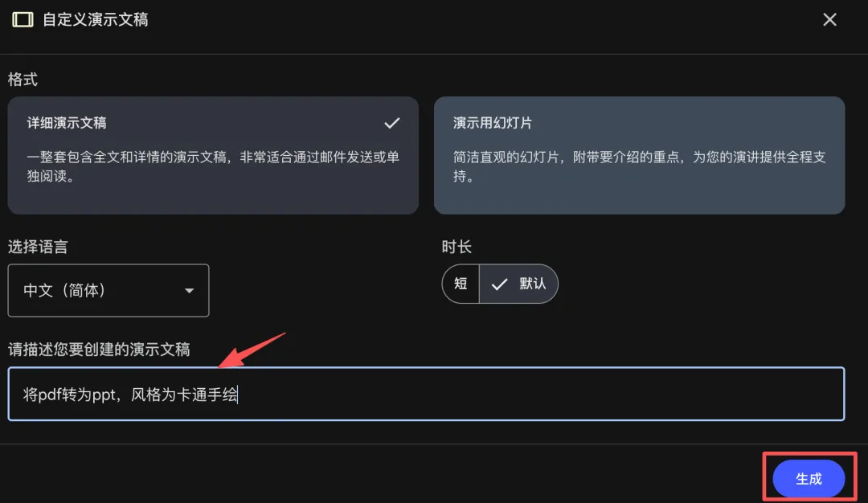The image size is (868, 503).
Task: Click the 时长 label
Action: coord(457,247)
